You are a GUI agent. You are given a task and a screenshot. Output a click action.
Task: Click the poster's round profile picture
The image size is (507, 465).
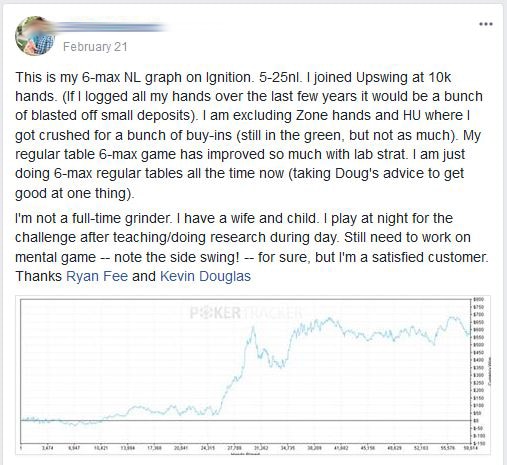[35, 36]
